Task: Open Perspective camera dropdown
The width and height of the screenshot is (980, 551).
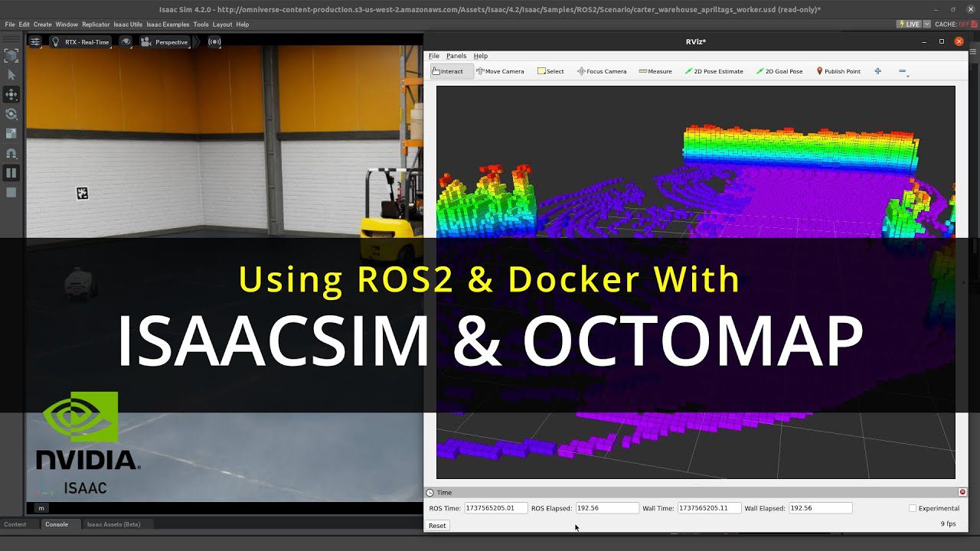Action: 164,42
